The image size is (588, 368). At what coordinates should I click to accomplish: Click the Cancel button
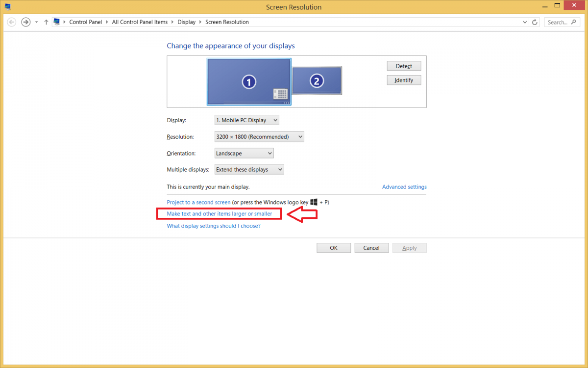371,248
